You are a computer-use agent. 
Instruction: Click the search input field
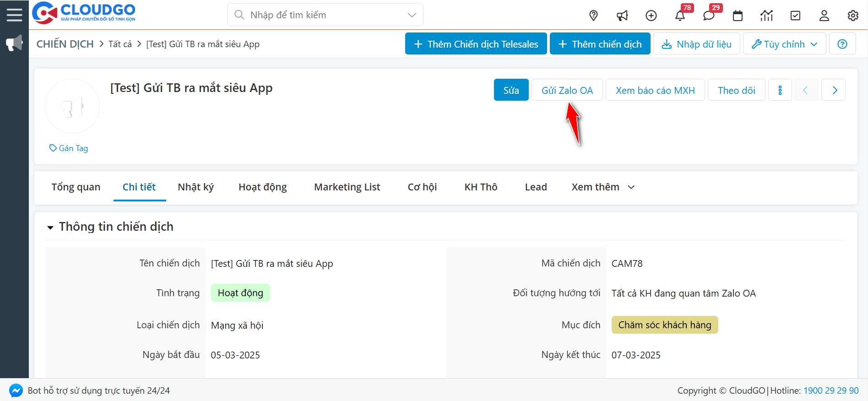(320, 15)
